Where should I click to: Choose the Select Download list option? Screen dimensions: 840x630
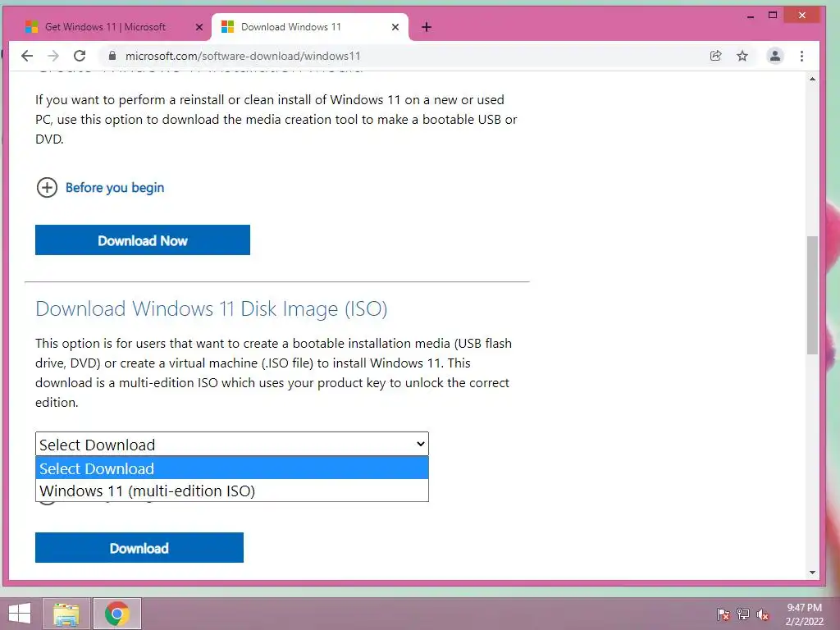coord(232,468)
